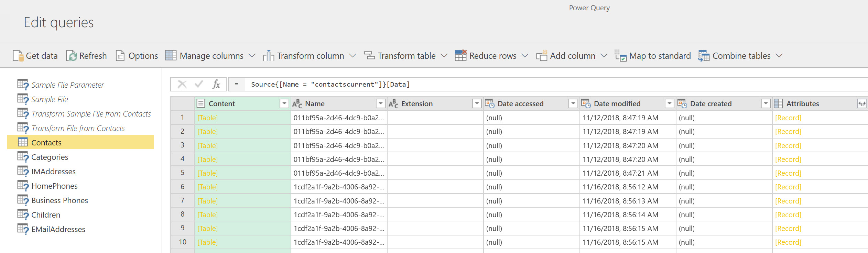Expand Manage columns dropdown chevron
The width and height of the screenshot is (868, 253).
(x=252, y=56)
